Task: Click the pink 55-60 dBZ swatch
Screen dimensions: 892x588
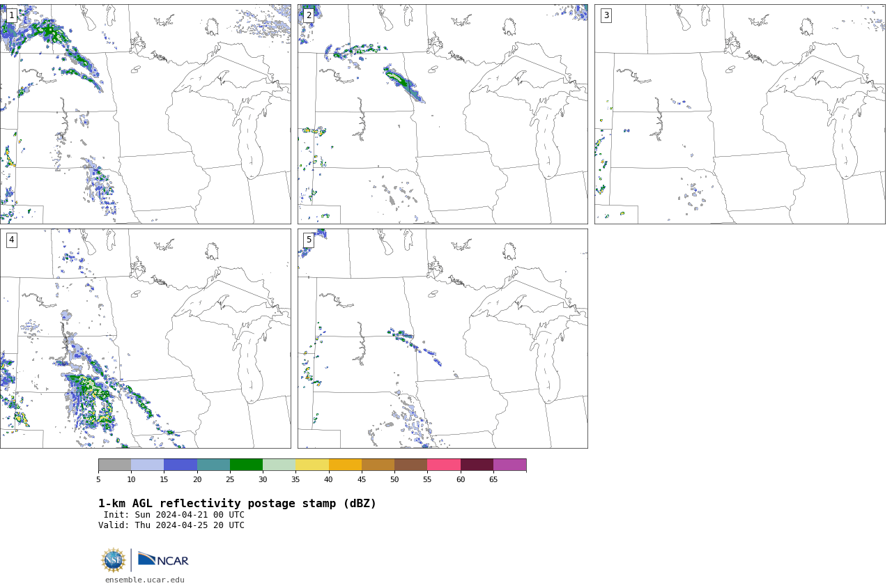Action: (x=444, y=465)
